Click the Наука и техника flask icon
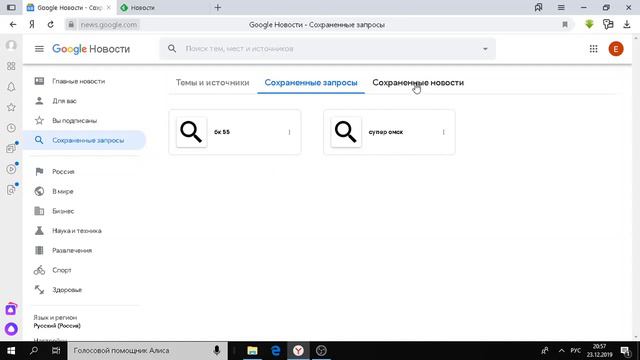This screenshot has width=640, height=360. [39, 231]
